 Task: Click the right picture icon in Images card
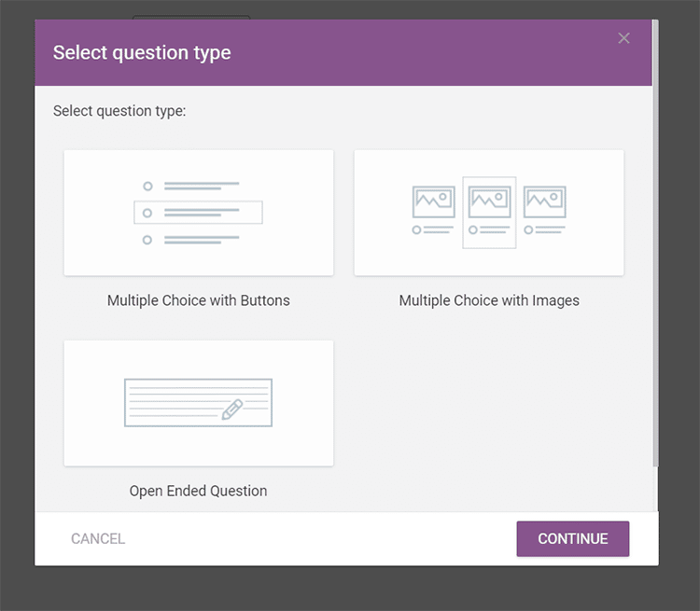(545, 201)
